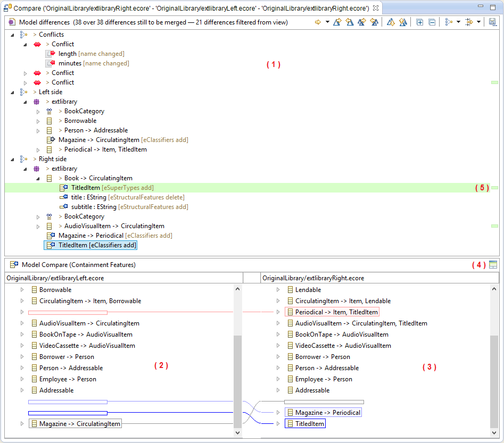Open the filters dropdown arrow
Image resolution: width=504 pixels, height=443 pixels.
(478, 22)
